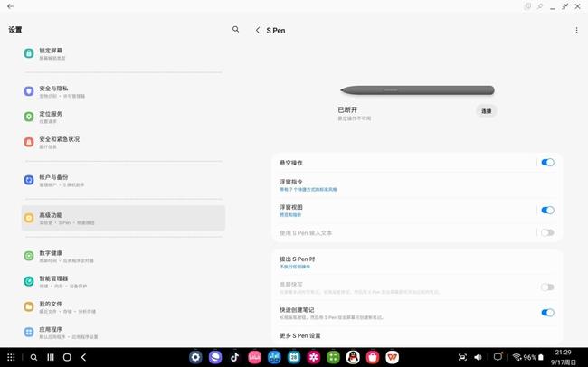Toggle the 浮窗视图 switch
588x367 pixels.
click(x=547, y=211)
